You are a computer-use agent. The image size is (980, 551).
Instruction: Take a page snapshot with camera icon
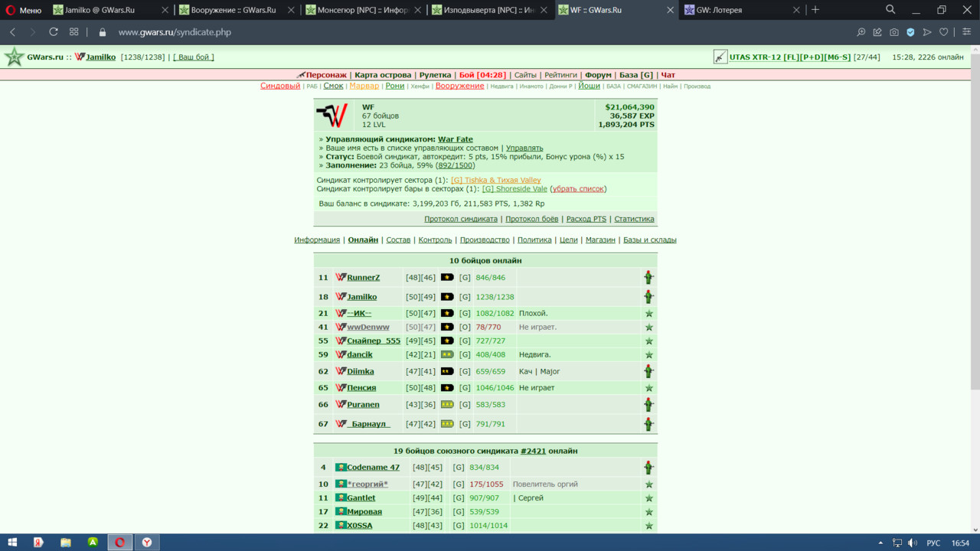tap(893, 32)
